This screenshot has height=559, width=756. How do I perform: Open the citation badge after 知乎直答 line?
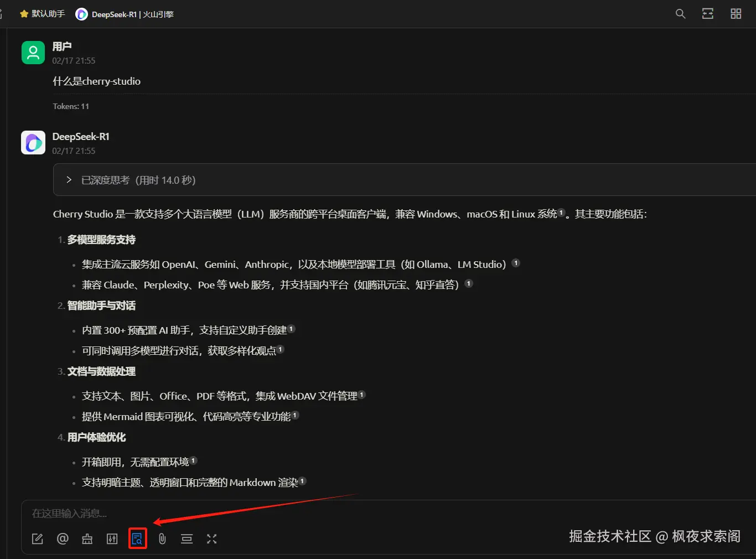pos(469,283)
